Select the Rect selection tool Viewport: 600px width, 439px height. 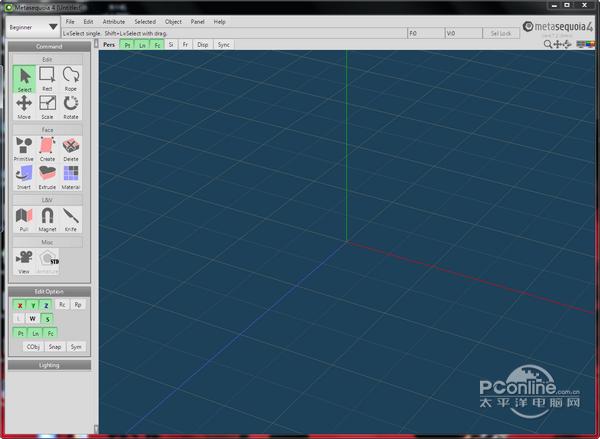pos(47,79)
